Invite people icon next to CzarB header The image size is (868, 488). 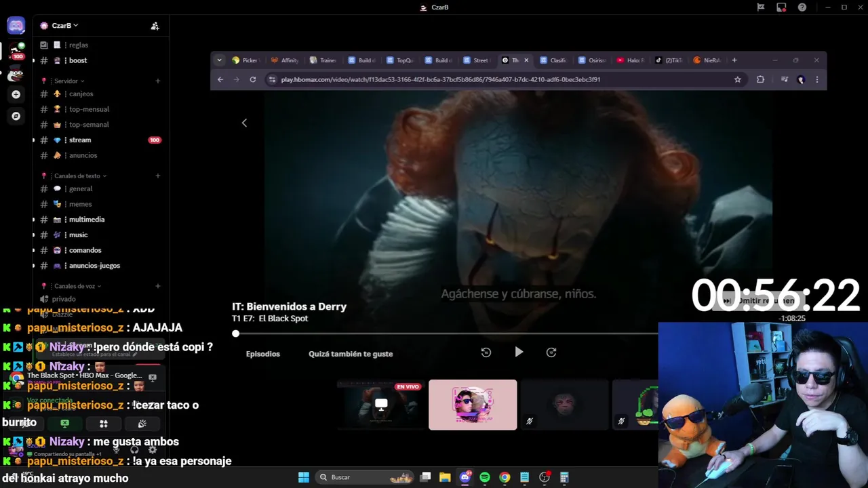[x=155, y=26]
